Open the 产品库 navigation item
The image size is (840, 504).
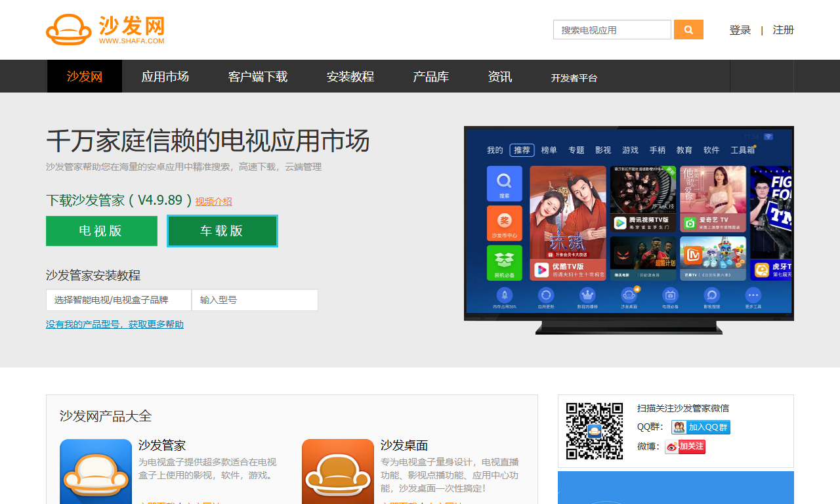click(x=431, y=76)
